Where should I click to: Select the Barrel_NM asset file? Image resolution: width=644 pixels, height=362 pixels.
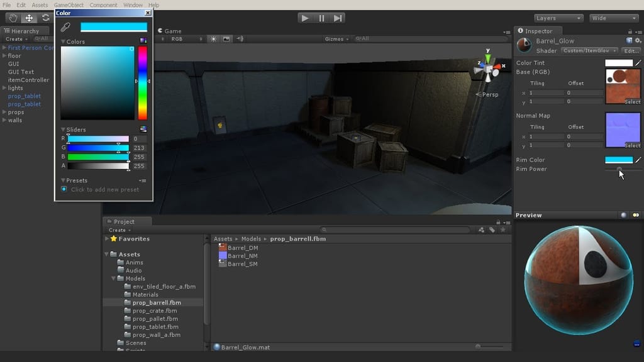tap(242, 256)
